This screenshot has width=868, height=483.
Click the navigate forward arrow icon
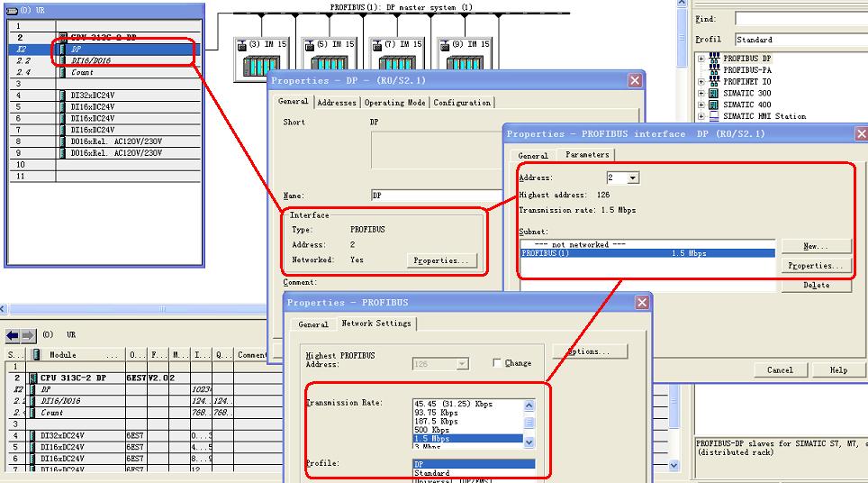pos(27,335)
